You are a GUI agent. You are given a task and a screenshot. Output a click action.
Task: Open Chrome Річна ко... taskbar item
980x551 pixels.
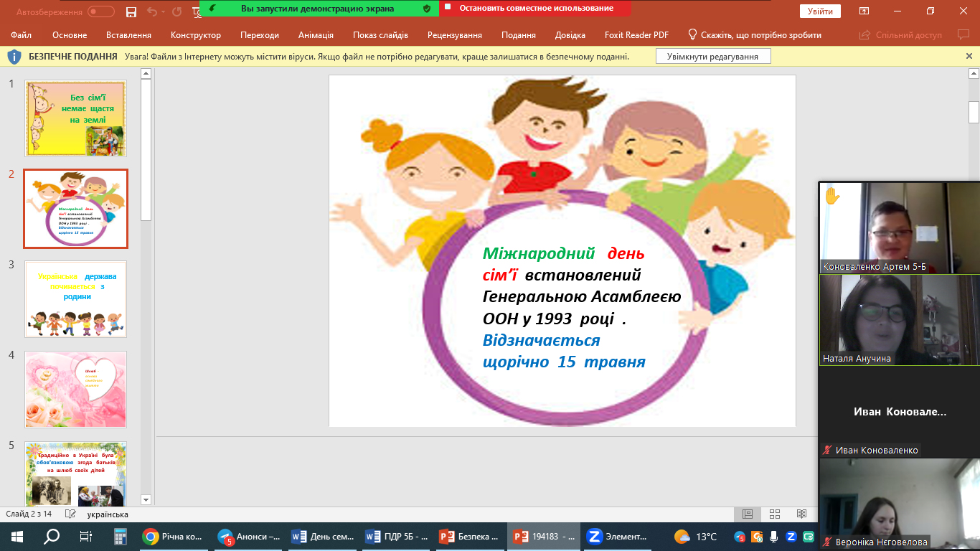point(174,537)
